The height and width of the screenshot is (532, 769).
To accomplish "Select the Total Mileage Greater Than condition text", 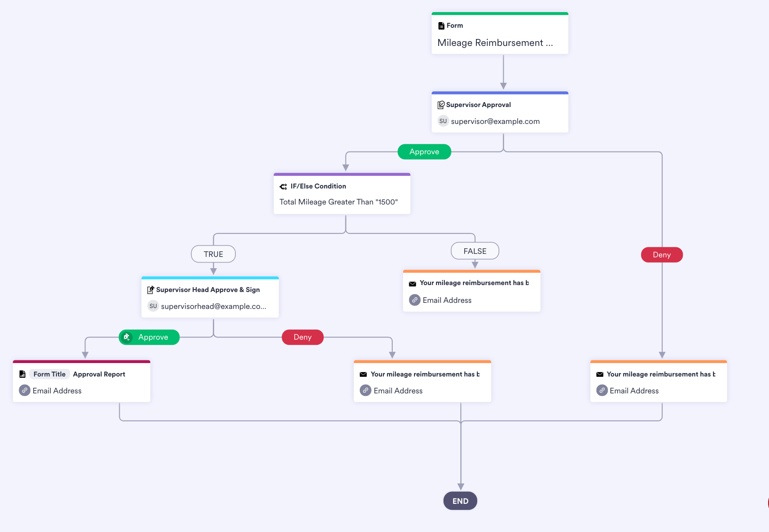I will pos(339,202).
